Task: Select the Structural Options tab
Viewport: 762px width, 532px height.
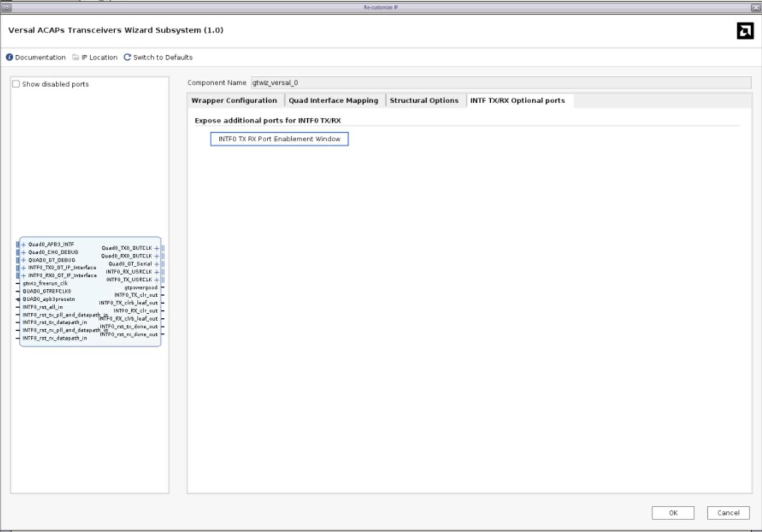Action: [x=424, y=101]
